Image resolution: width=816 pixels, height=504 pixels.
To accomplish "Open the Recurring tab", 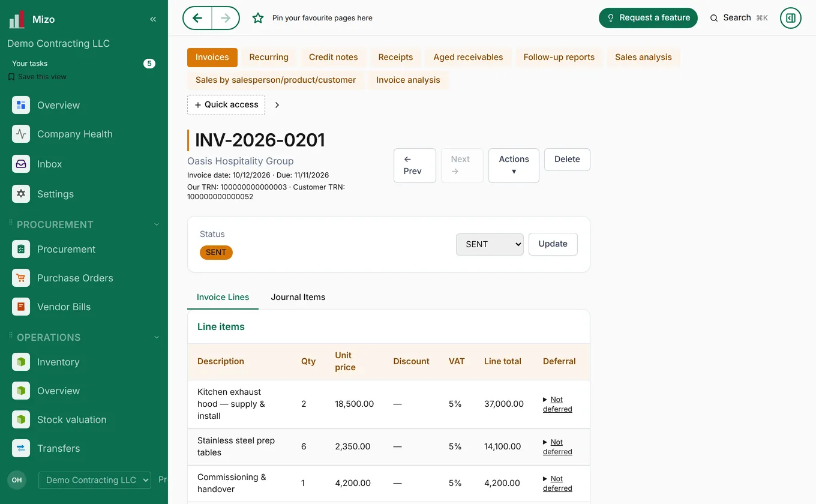I will (269, 57).
